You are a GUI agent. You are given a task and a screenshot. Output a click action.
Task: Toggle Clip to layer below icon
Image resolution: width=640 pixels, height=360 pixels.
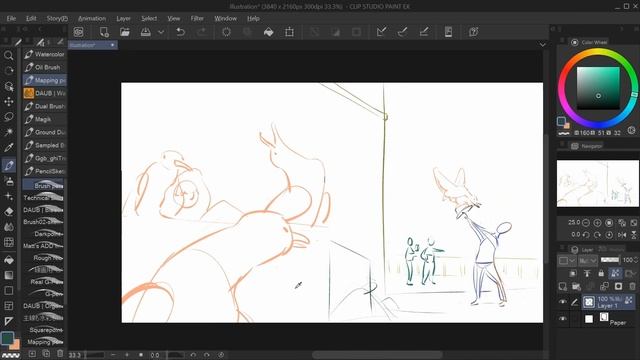point(573,273)
